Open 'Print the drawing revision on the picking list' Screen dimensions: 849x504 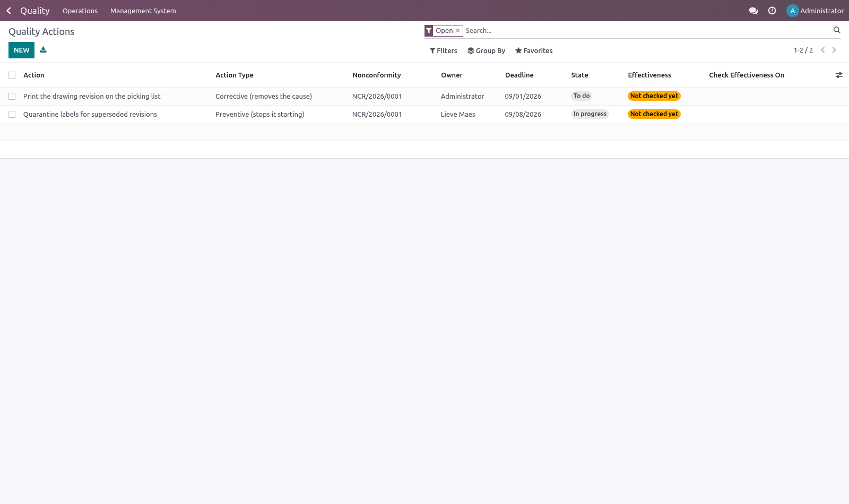pyautogui.click(x=92, y=97)
